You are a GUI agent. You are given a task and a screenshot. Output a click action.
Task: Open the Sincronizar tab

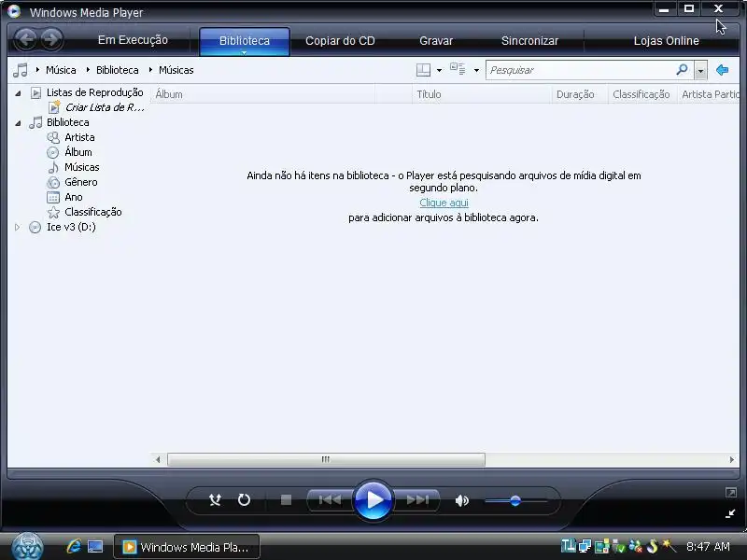(x=529, y=41)
